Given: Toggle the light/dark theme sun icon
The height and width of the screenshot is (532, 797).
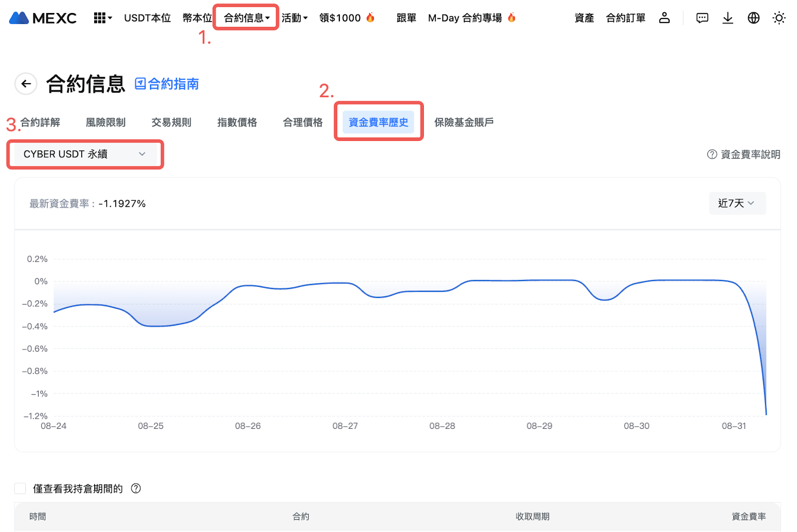Looking at the screenshot, I should 779,18.
